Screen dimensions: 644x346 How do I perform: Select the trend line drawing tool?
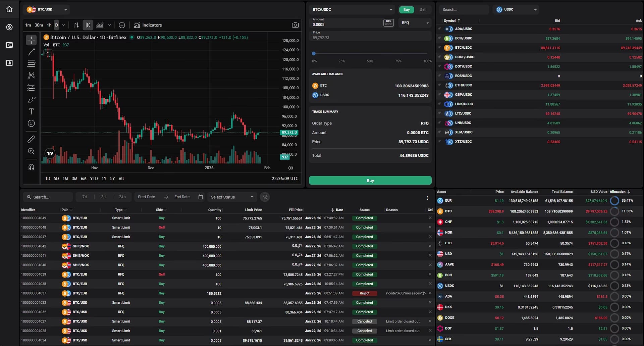31,52
